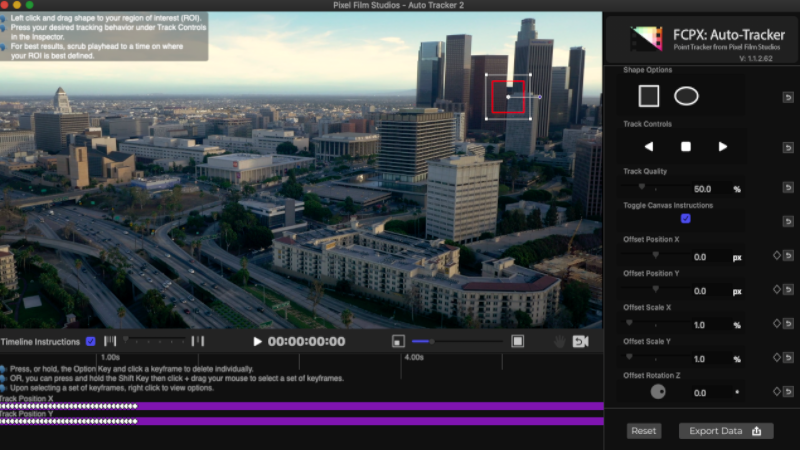Stop tracking with the square button
This screenshot has width=800, height=450.
686,147
